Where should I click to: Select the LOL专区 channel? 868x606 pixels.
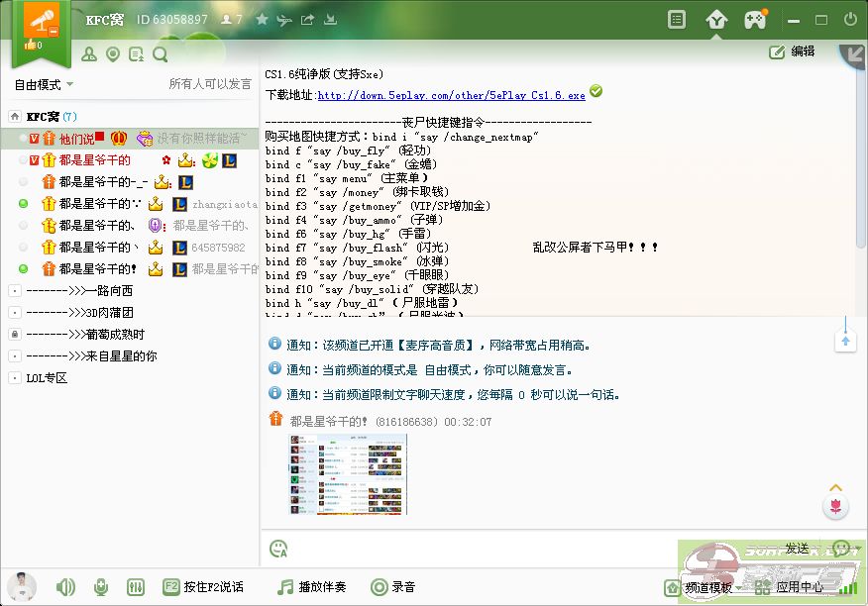[46, 378]
